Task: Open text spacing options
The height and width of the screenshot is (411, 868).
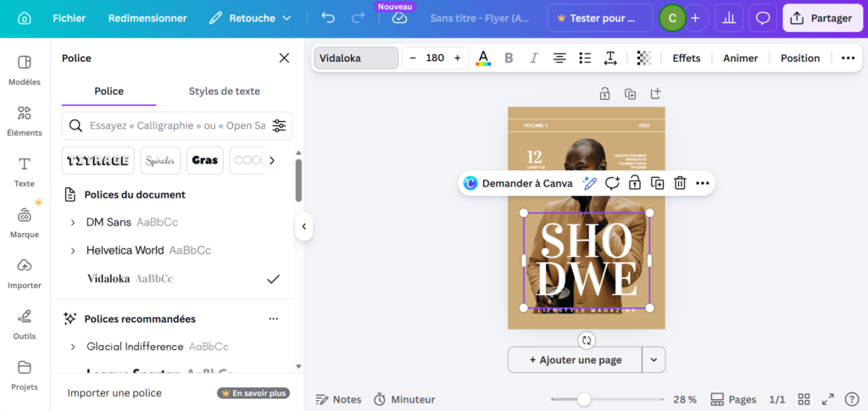Action: coord(610,58)
